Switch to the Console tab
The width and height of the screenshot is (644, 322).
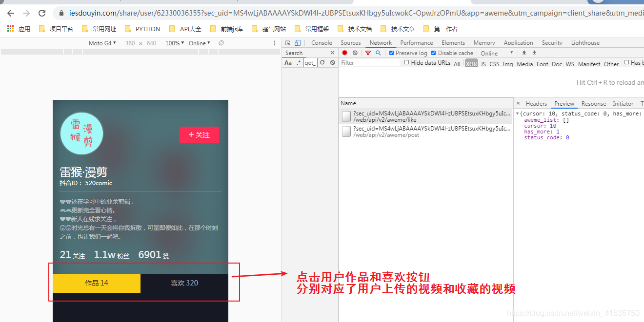click(x=322, y=43)
